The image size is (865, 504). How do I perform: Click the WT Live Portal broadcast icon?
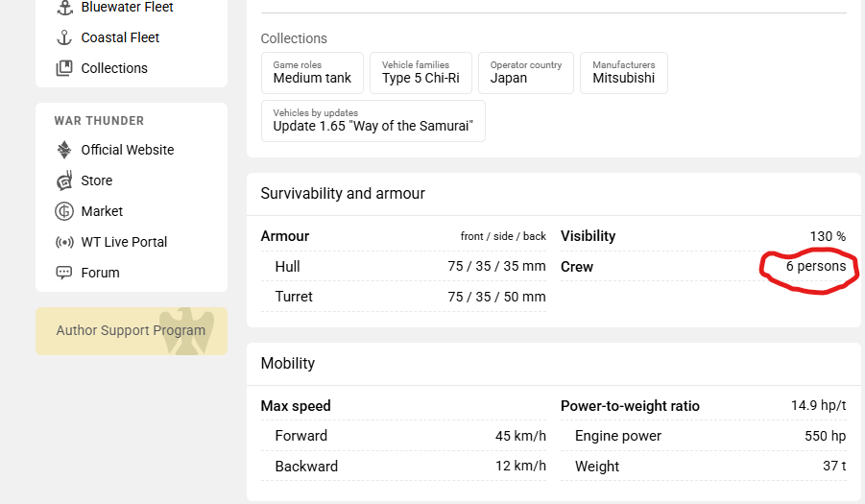pos(64,242)
